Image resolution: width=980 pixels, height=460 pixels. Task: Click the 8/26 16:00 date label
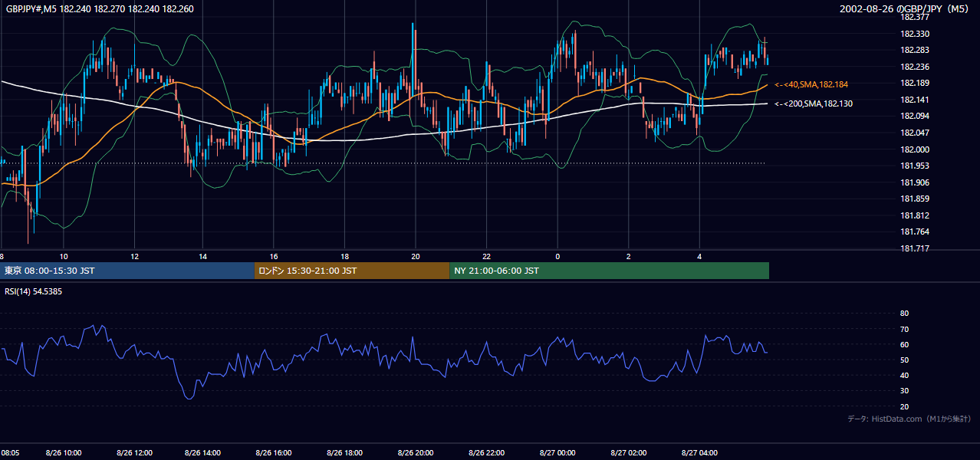point(274,453)
